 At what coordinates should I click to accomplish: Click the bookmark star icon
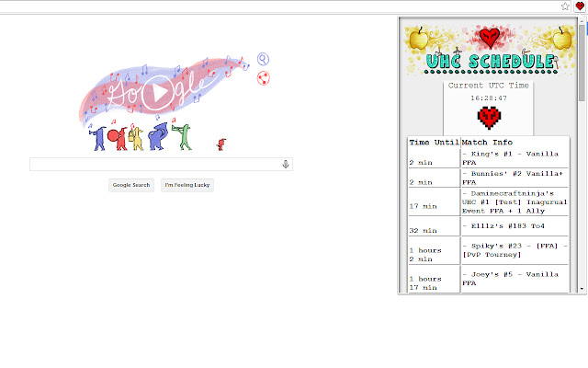click(x=566, y=6)
